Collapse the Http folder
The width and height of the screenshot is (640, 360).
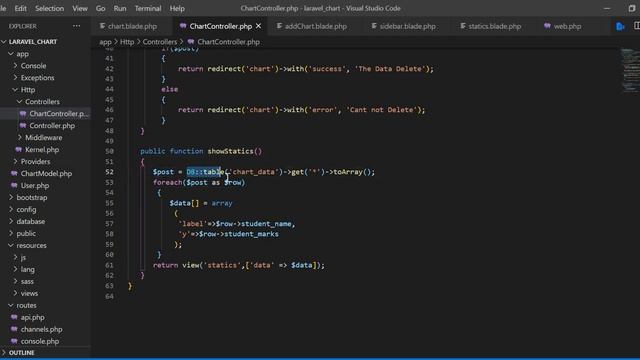coord(28,90)
